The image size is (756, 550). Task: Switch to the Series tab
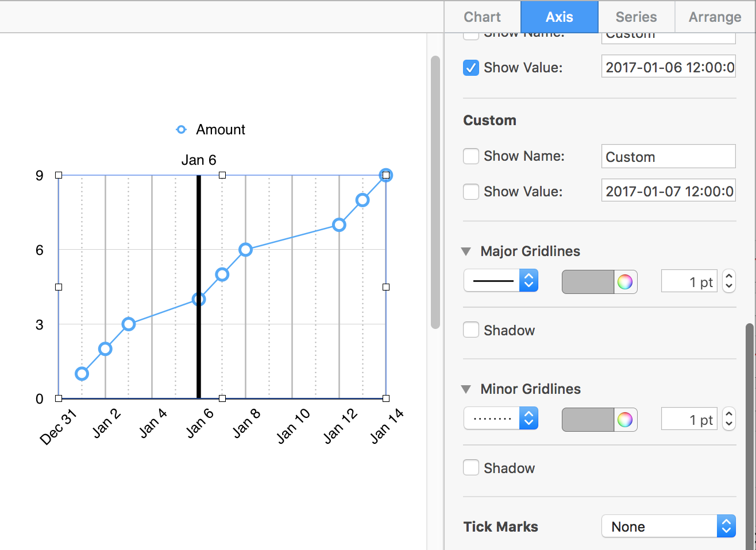636,17
